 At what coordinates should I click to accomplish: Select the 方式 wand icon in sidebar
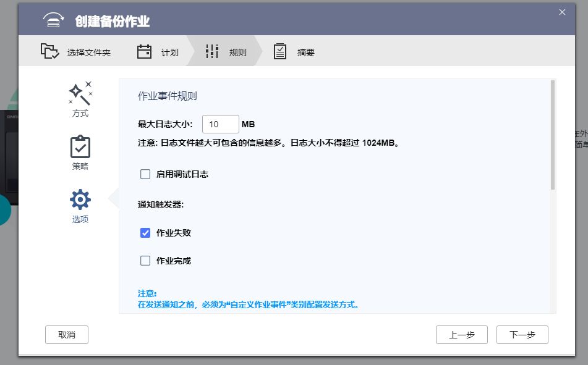pos(79,93)
